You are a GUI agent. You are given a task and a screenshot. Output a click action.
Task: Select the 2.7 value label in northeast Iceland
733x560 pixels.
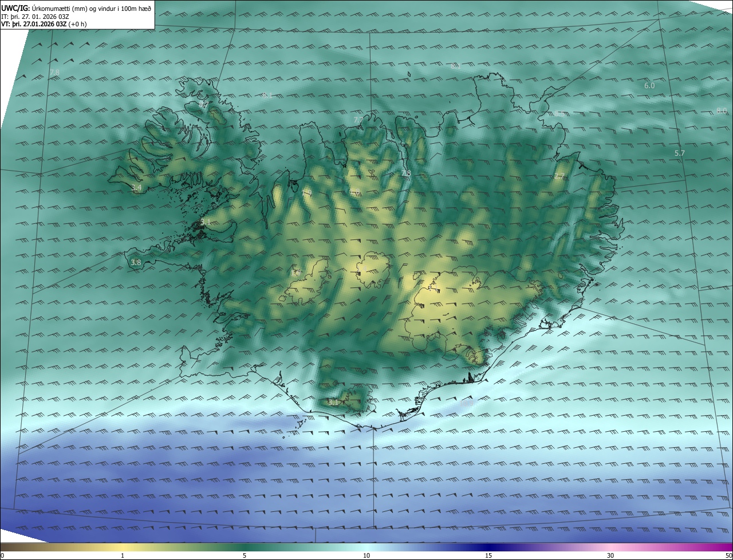(559, 176)
